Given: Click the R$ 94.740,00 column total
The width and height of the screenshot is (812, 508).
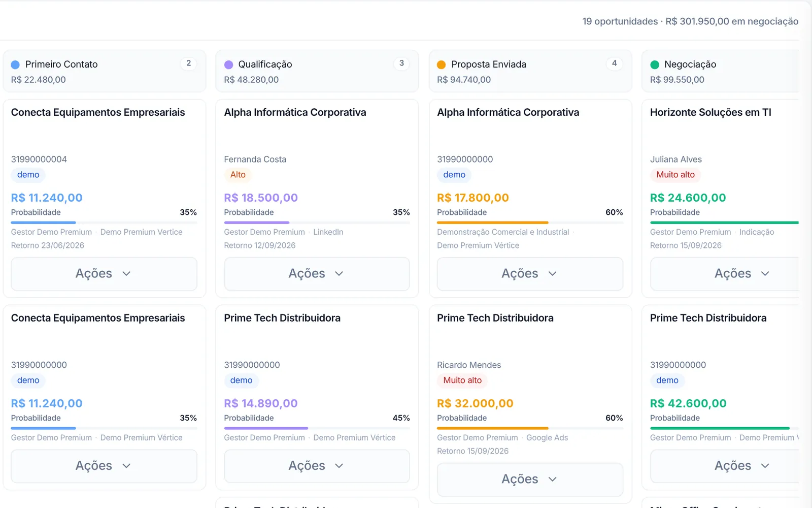Looking at the screenshot, I should [x=464, y=80].
